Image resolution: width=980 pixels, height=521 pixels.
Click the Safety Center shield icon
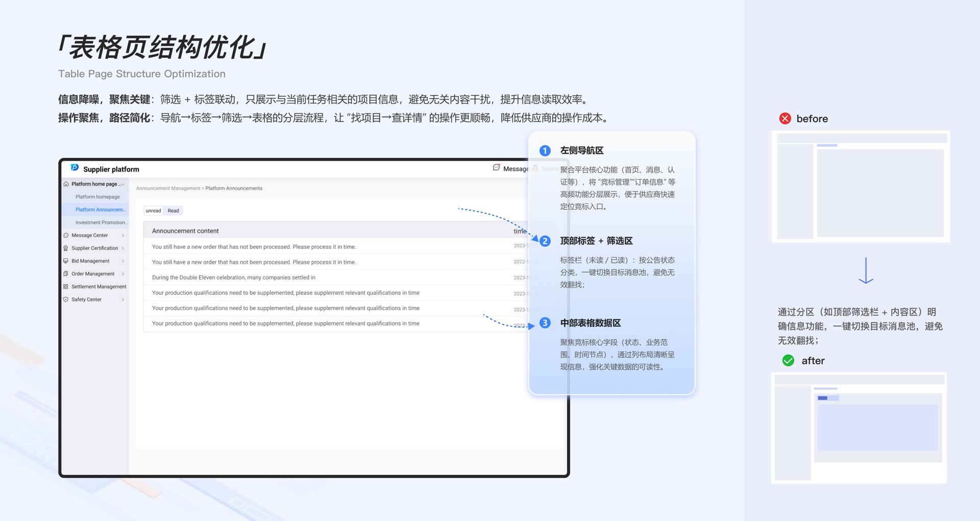[x=66, y=299]
